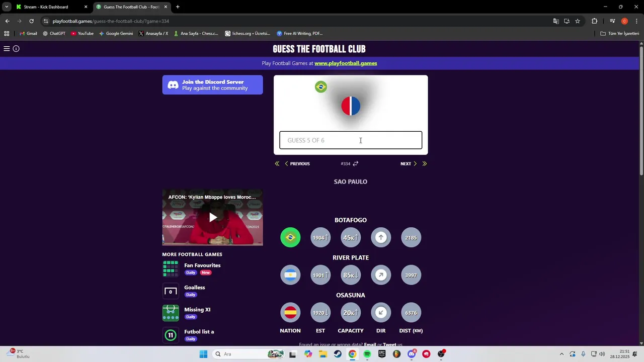Click the Brazil flag hint in the crest card
The width and height of the screenshot is (644, 362).
(321, 87)
